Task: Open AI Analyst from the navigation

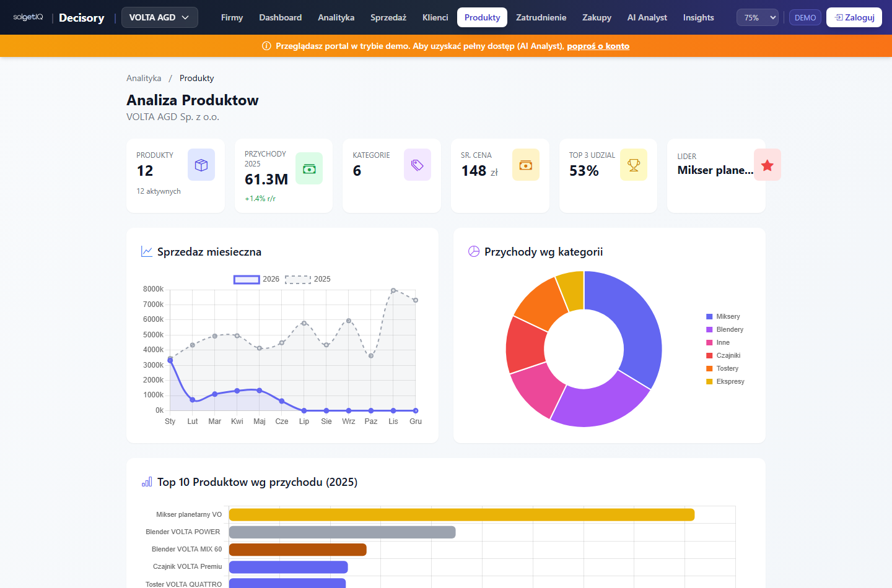Action: pyautogui.click(x=647, y=17)
